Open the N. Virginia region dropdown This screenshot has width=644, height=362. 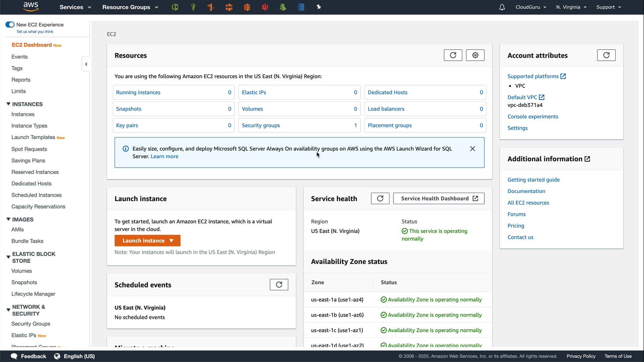coord(571,7)
